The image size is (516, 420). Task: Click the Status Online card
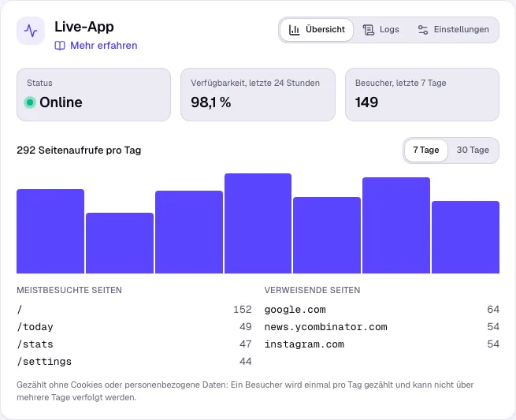coord(94,95)
